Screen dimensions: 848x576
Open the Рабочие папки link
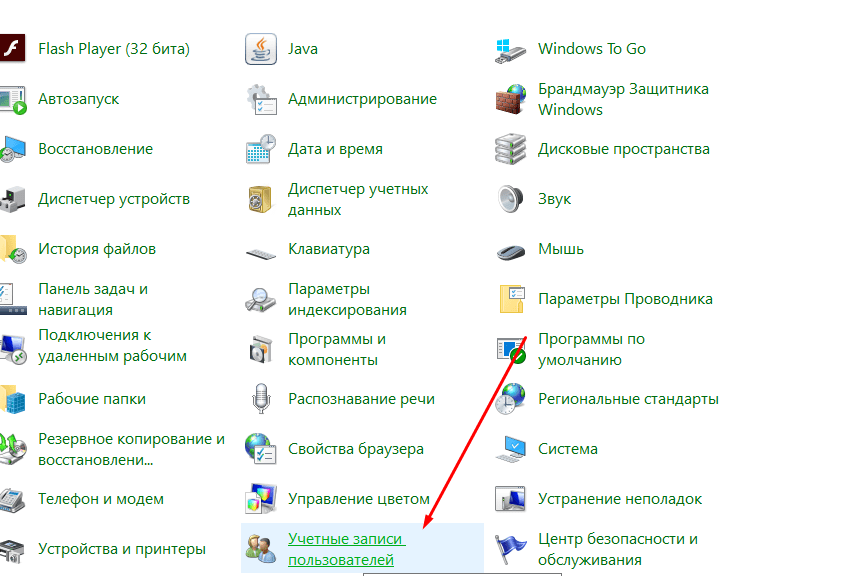click(x=92, y=399)
